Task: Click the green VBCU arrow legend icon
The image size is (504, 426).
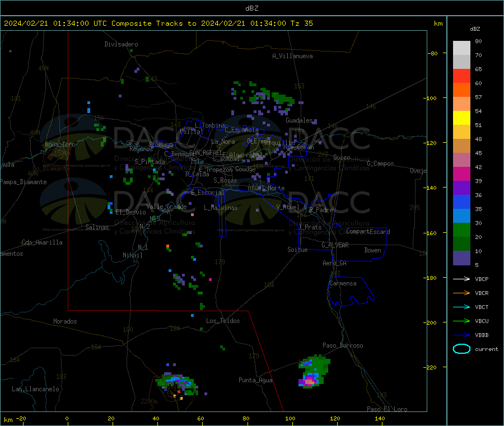Action: tap(461, 321)
